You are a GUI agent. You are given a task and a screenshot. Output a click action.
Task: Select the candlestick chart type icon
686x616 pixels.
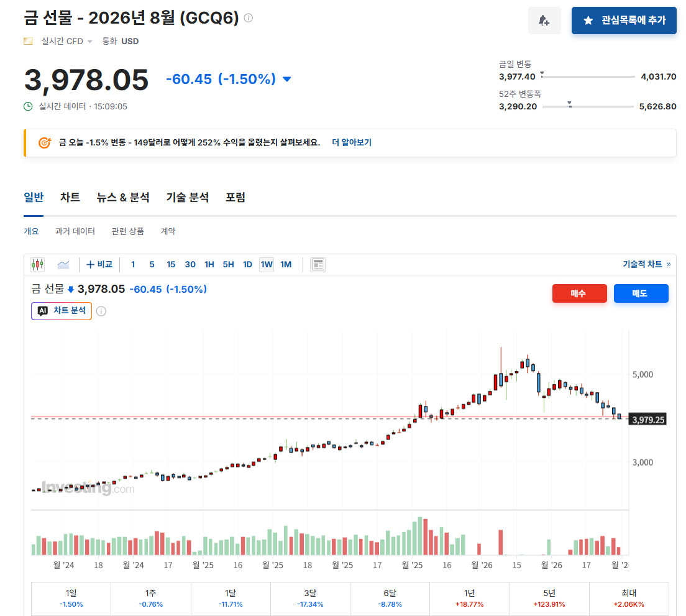tap(38, 264)
